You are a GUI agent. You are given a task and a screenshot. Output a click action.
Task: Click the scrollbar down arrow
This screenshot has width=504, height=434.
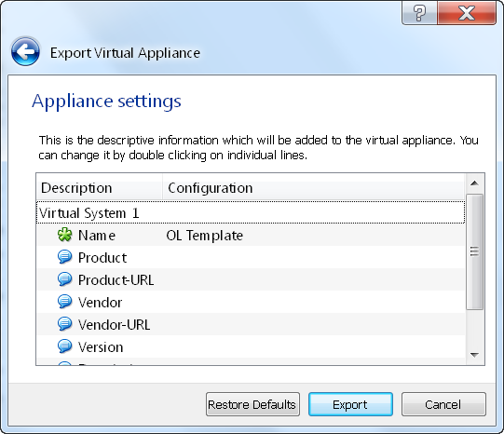click(x=475, y=355)
